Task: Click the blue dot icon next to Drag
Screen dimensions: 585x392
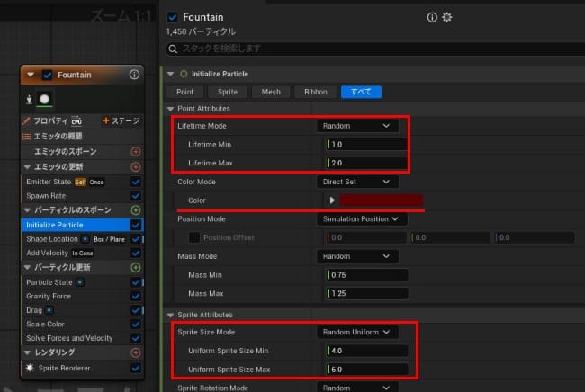Action: (49, 310)
